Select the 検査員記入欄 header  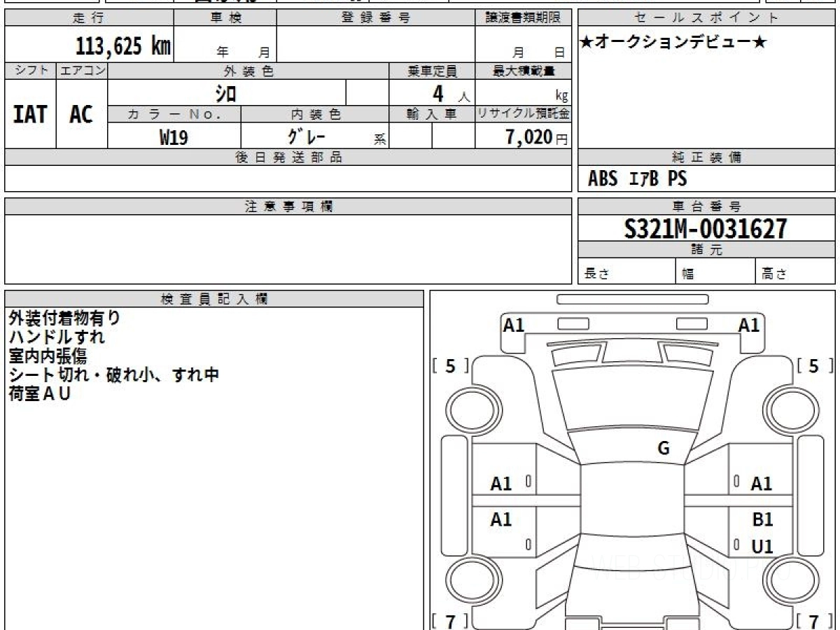pyautogui.click(x=214, y=298)
